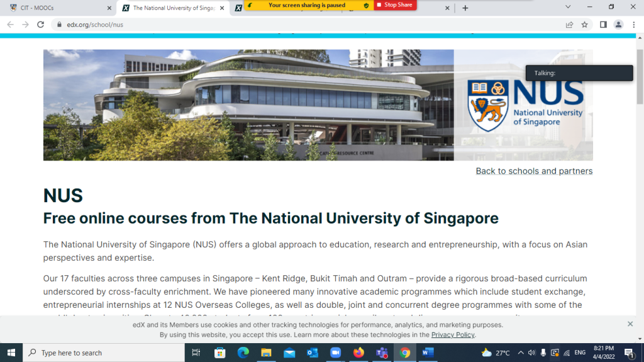
Task: Open Zoom from the taskbar
Action: pyautogui.click(x=336, y=353)
